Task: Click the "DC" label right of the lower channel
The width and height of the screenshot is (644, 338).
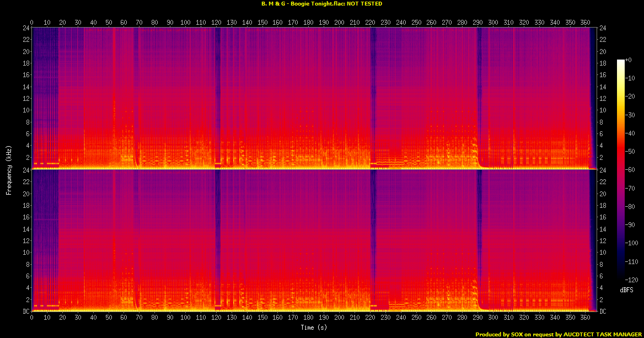Action: coord(603,312)
